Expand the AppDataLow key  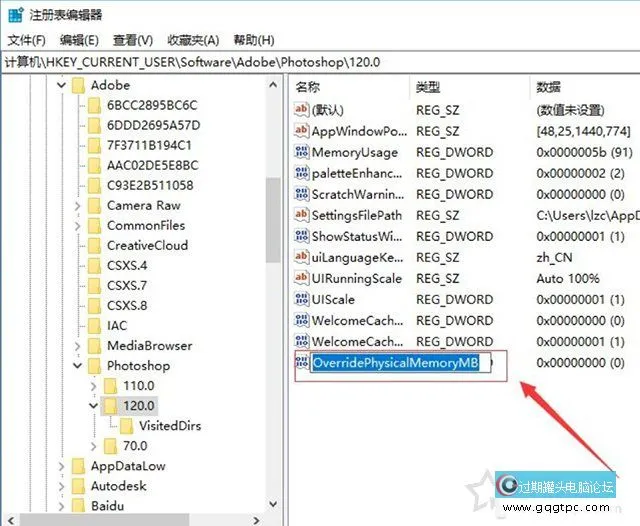pos(62,466)
